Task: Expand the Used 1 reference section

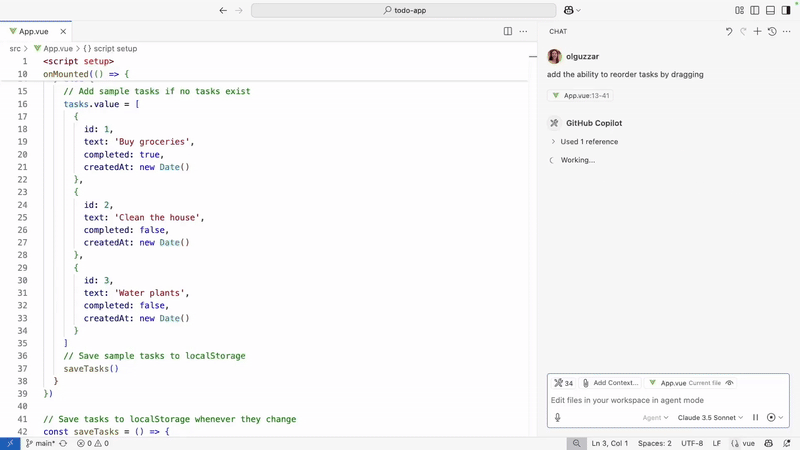Action: click(584, 141)
